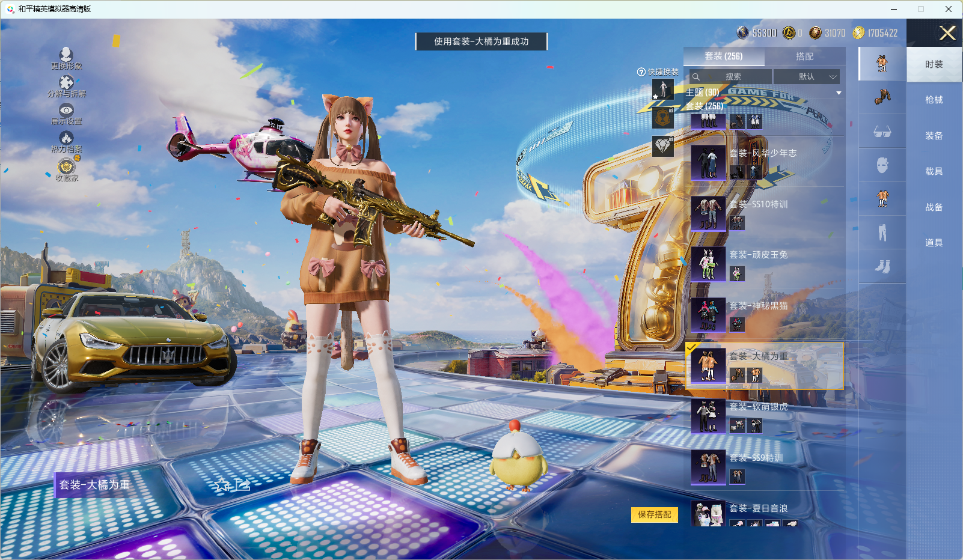Switch to the 搭配 tab
This screenshot has height=560, width=963.
(x=805, y=56)
